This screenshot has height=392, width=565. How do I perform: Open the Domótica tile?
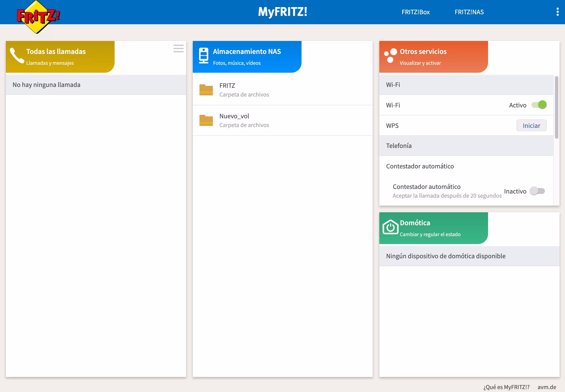point(433,228)
